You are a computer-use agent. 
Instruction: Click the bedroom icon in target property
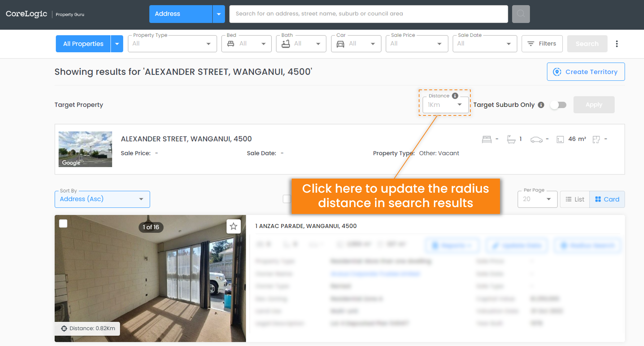(487, 139)
